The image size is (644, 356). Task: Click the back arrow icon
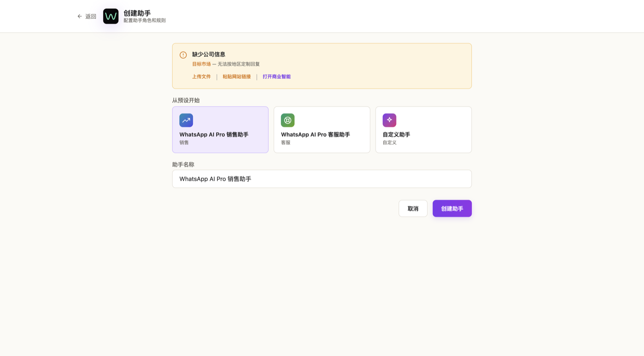pos(80,17)
